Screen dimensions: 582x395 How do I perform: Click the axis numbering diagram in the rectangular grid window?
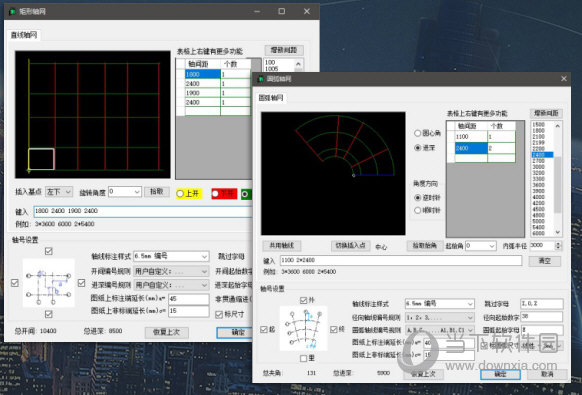pos(49,283)
